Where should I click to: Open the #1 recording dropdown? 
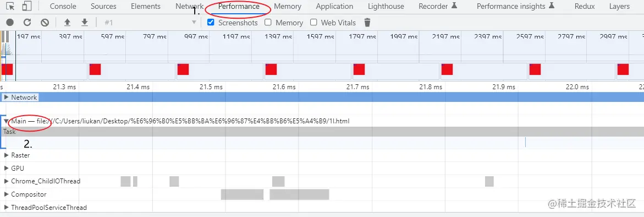pos(150,23)
